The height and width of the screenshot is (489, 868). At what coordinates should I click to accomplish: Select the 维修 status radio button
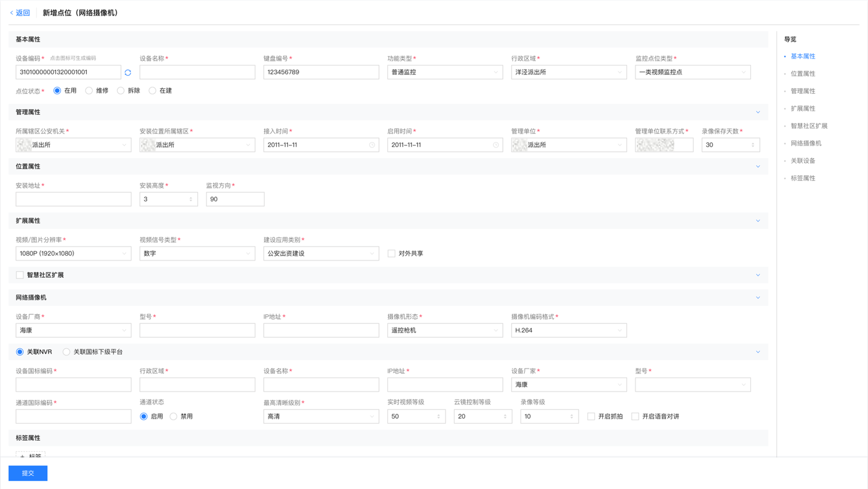coord(89,90)
